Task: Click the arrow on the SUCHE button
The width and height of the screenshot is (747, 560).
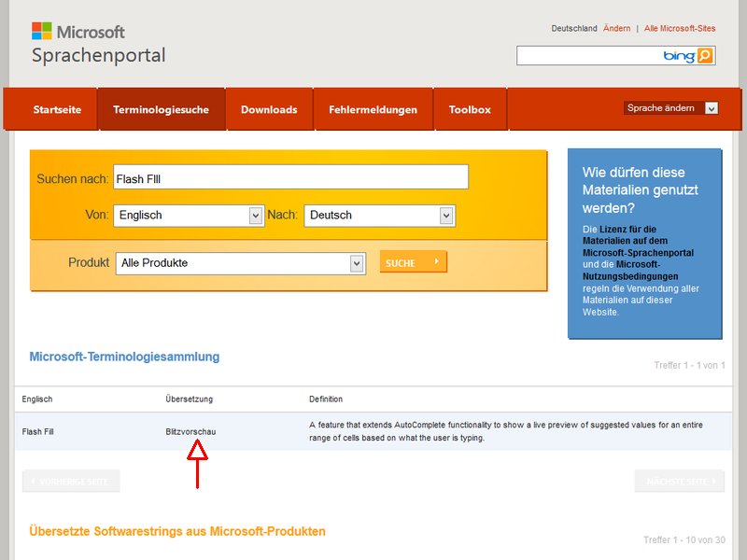Action: [436, 261]
